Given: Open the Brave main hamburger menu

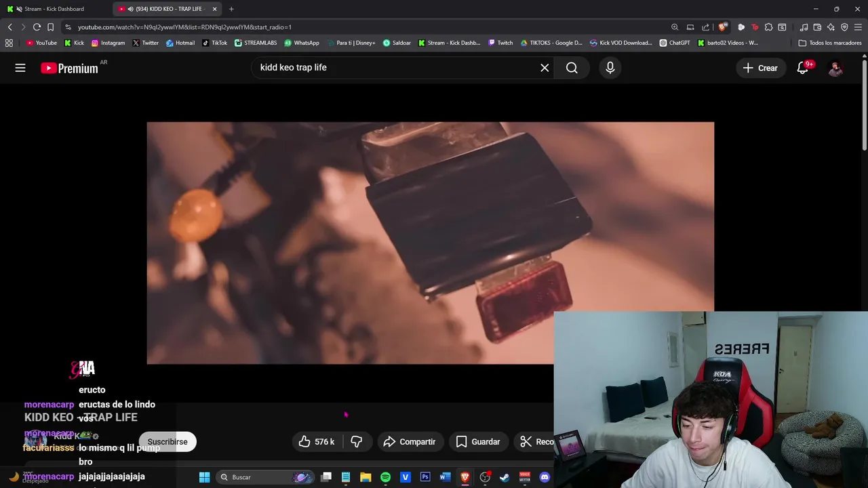Looking at the screenshot, I should point(859,27).
